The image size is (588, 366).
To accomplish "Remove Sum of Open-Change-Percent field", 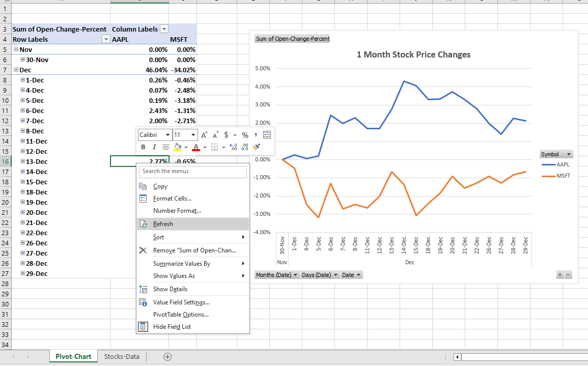I will [193, 250].
